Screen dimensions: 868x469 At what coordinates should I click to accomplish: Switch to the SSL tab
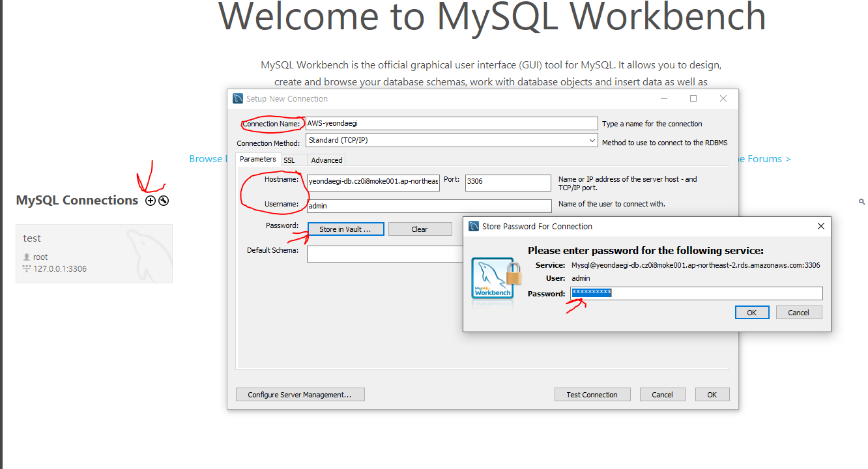(289, 160)
